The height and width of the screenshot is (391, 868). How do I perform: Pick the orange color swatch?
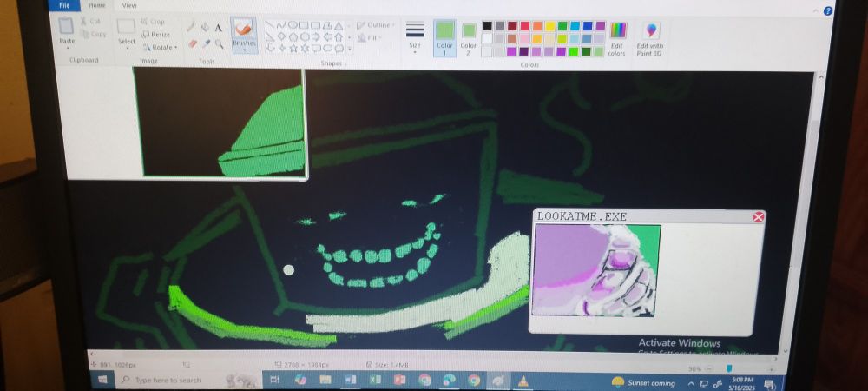537,25
